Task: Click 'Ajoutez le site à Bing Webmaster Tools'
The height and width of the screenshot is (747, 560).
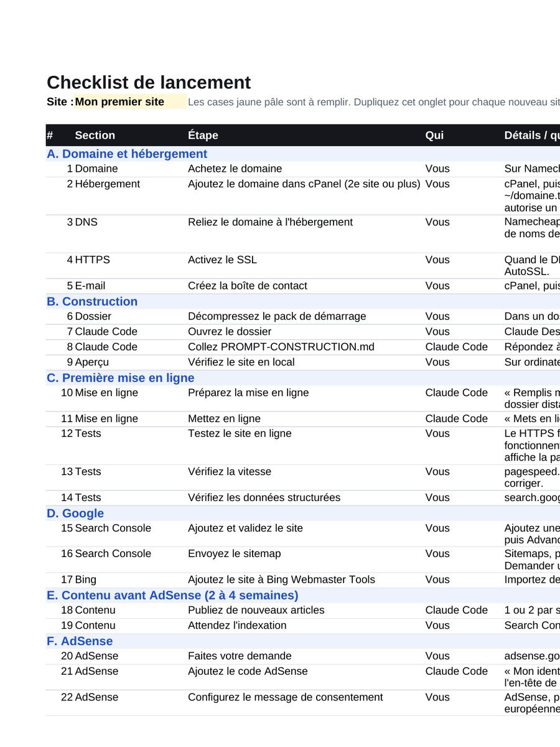Action: click(x=281, y=580)
